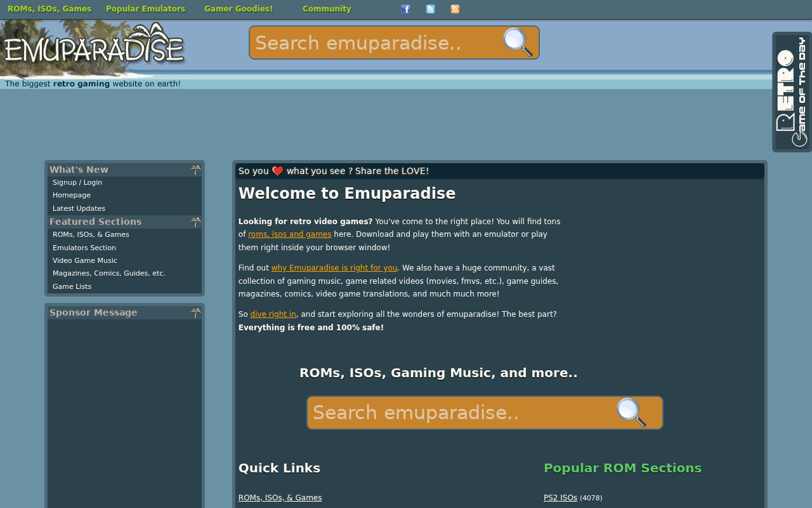Open Magazines, Comics, Guides, etc.

(x=109, y=273)
